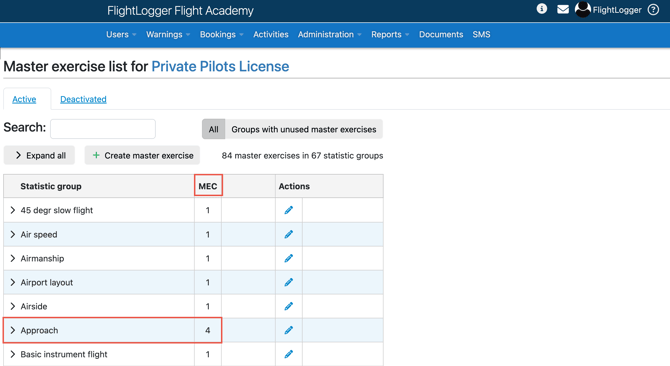Screen dimensions: 670x366
Task: Toggle Groups with unused master exercises filter
Action: [304, 129]
